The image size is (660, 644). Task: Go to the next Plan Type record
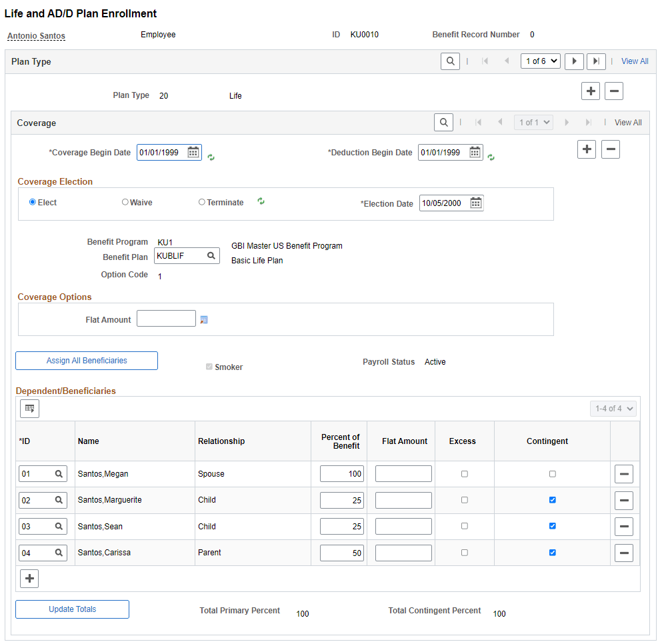pos(574,61)
